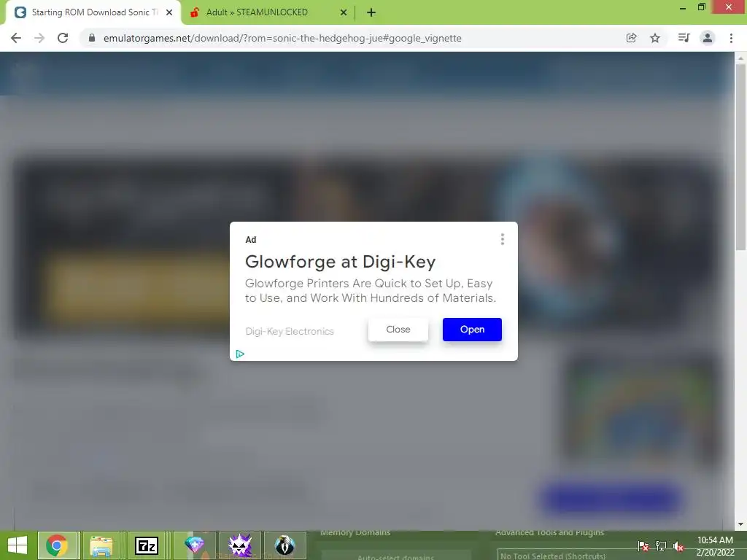Viewport: 747px width, 560px height.
Task: Open the media control icon
Action: pyautogui.click(x=684, y=38)
